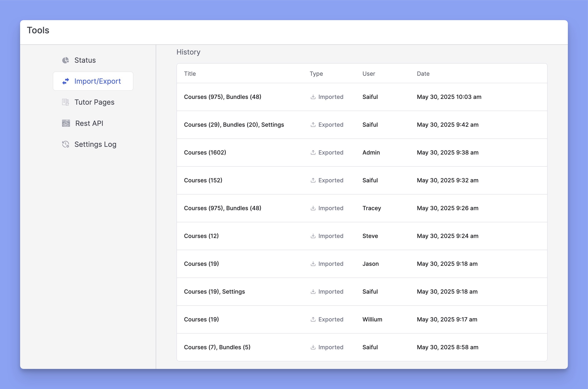This screenshot has height=389, width=588.
Task: Click export icon in Willium's row
Action: 313,319
